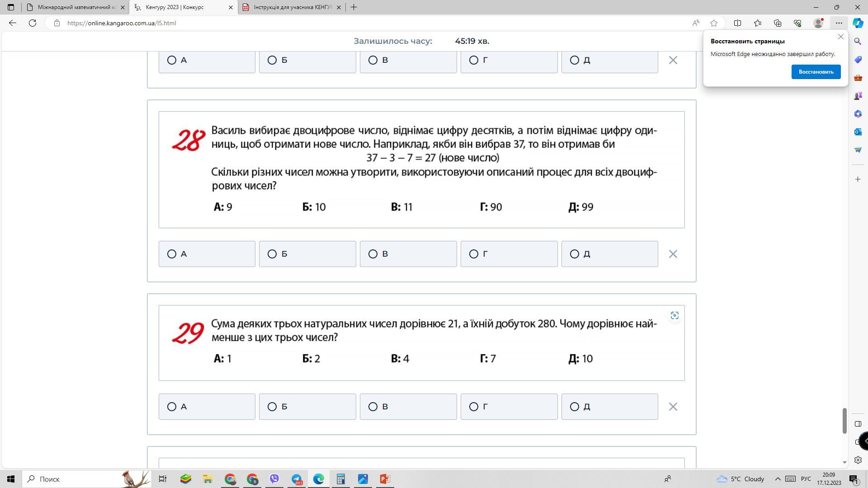Click the page vertical scrollbar thumb
The height and width of the screenshot is (488, 868).
[x=844, y=420]
